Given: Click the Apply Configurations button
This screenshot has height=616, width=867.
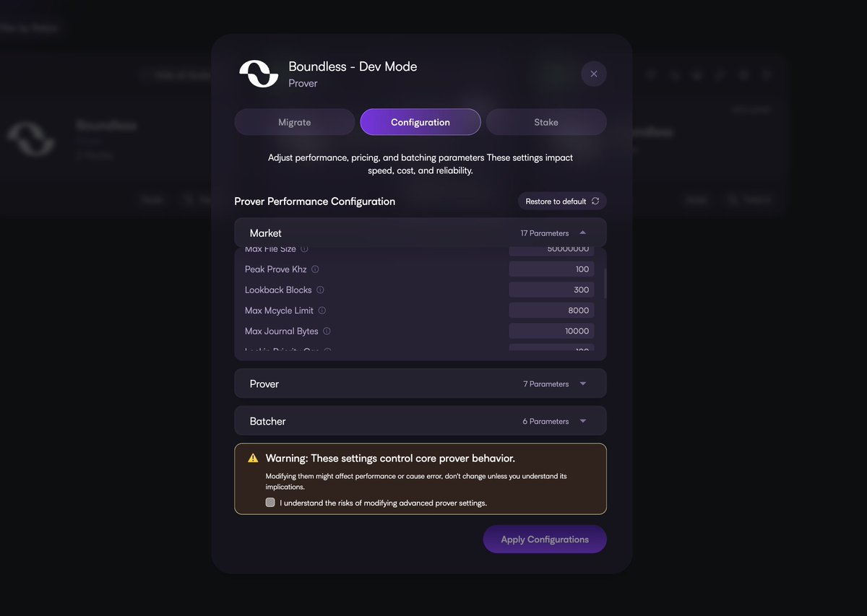Looking at the screenshot, I should 545,539.
